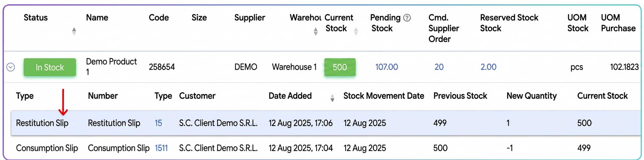644x160 pixels.
Task: Click the green 500 current stock badge
Action: (x=340, y=67)
